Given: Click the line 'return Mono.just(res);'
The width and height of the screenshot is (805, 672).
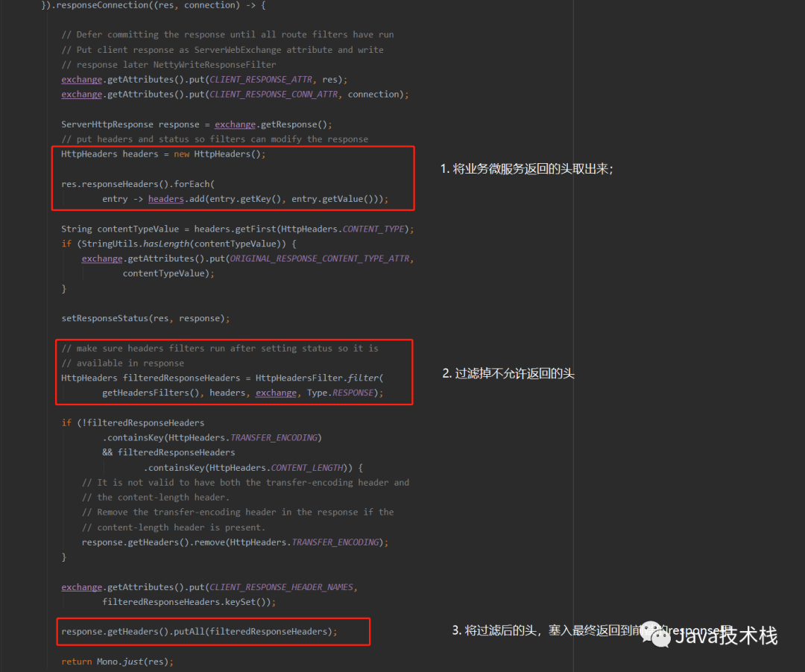Looking at the screenshot, I should click(117, 662).
